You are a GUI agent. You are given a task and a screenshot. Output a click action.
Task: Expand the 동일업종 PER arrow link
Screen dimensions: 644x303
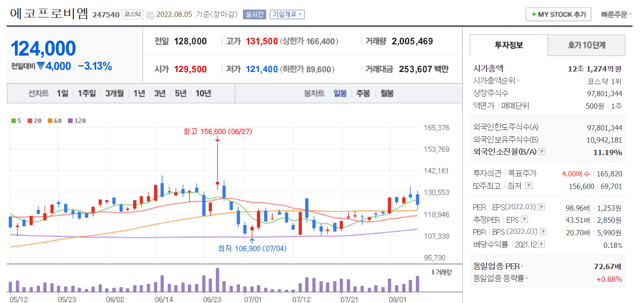pos(523,266)
